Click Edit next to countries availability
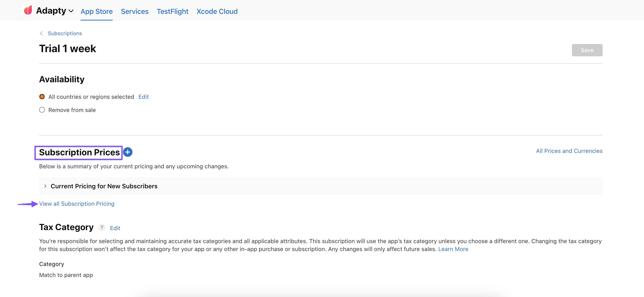644x297 pixels. pos(144,97)
